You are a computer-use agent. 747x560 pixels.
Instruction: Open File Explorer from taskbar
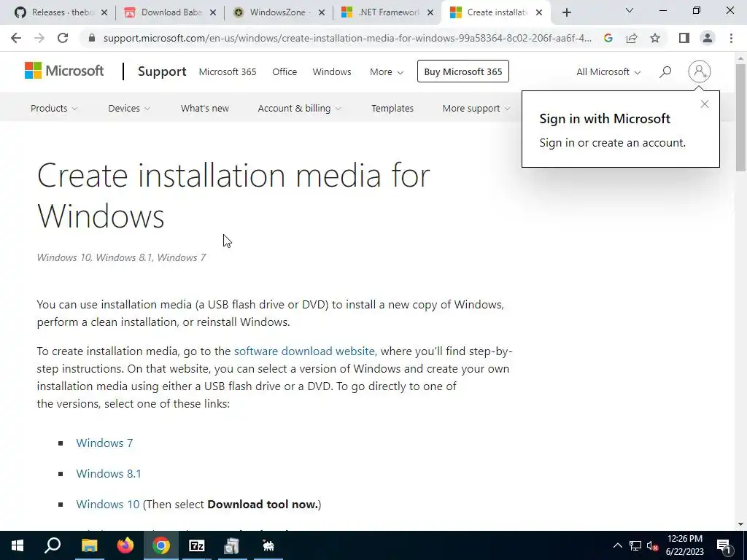tap(89, 545)
